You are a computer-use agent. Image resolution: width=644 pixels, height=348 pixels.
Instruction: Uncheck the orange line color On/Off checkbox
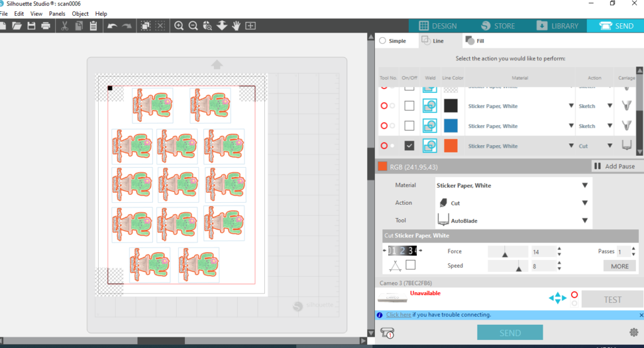click(409, 146)
